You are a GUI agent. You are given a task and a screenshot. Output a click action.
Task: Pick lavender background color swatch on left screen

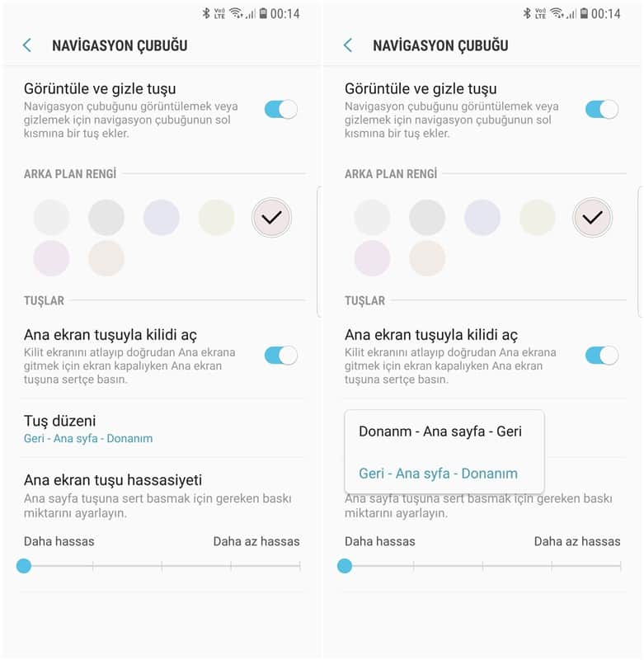(162, 218)
